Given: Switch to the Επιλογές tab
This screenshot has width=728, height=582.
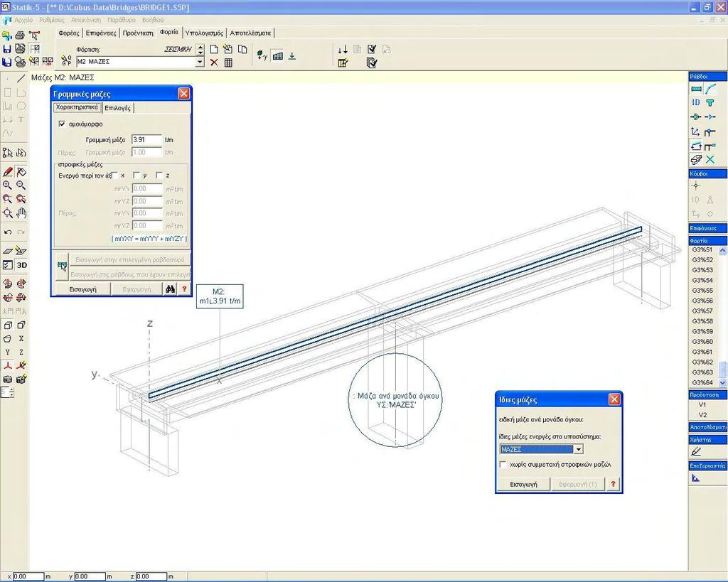Looking at the screenshot, I should [118, 108].
